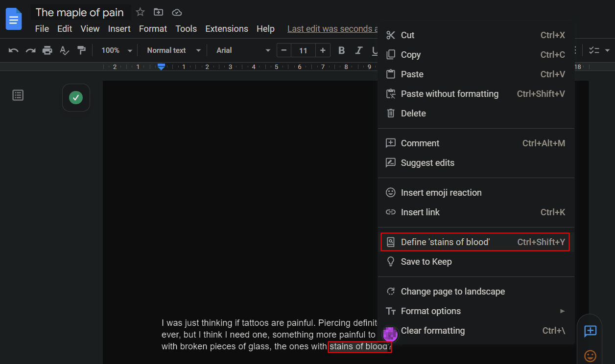
Task: Add a comment from the side button
Action: [x=590, y=331]
